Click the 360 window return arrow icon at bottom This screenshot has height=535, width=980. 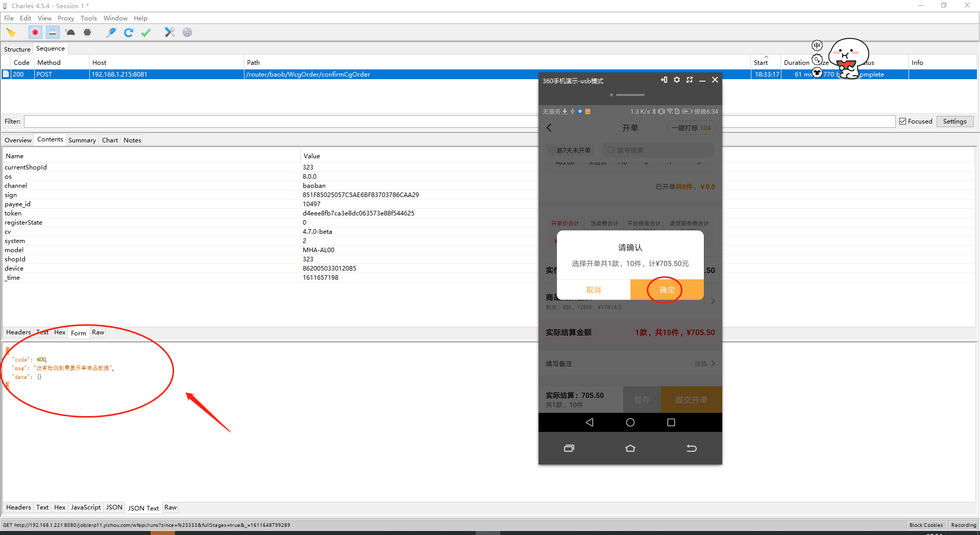coord(692,448)
